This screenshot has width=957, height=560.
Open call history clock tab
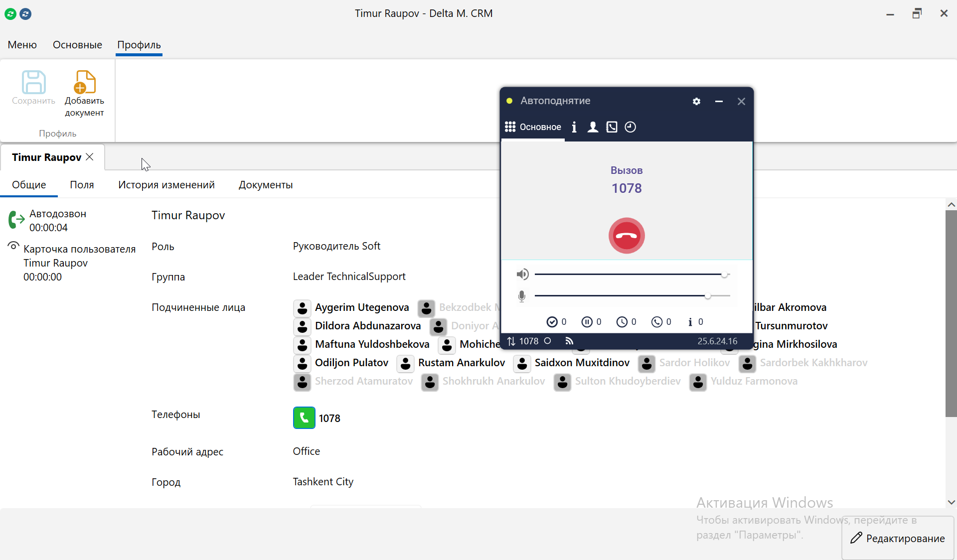[631, 127]
